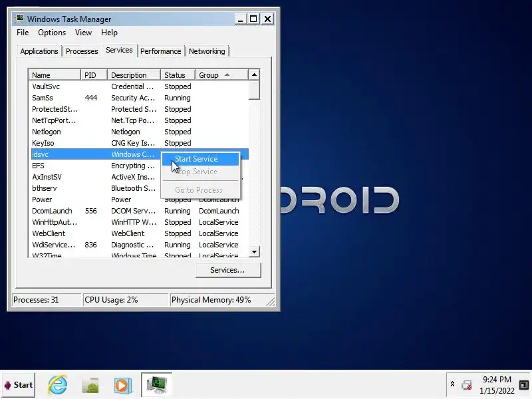
Task: Show hidden tray icons arrow
Action: pos(452,384)
